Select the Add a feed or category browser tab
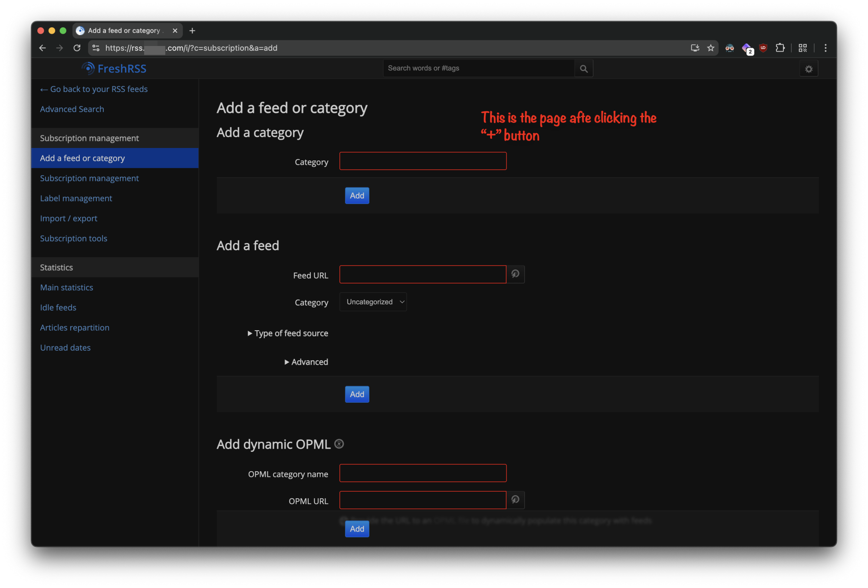This screenshot has width=868, height=588. click(127, 31)
